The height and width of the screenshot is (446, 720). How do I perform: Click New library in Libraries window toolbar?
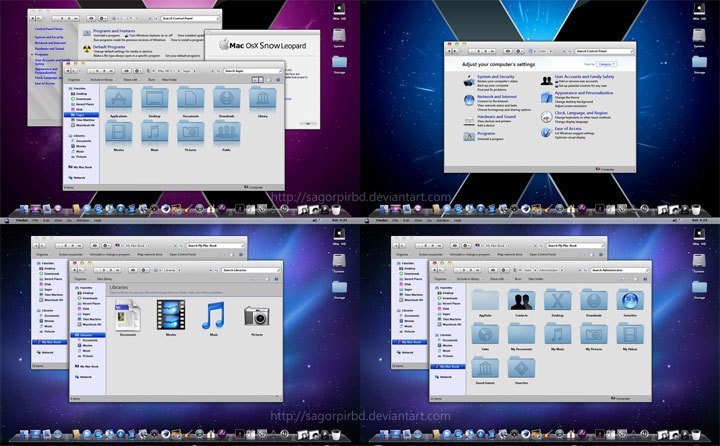[x=105, y=279]
